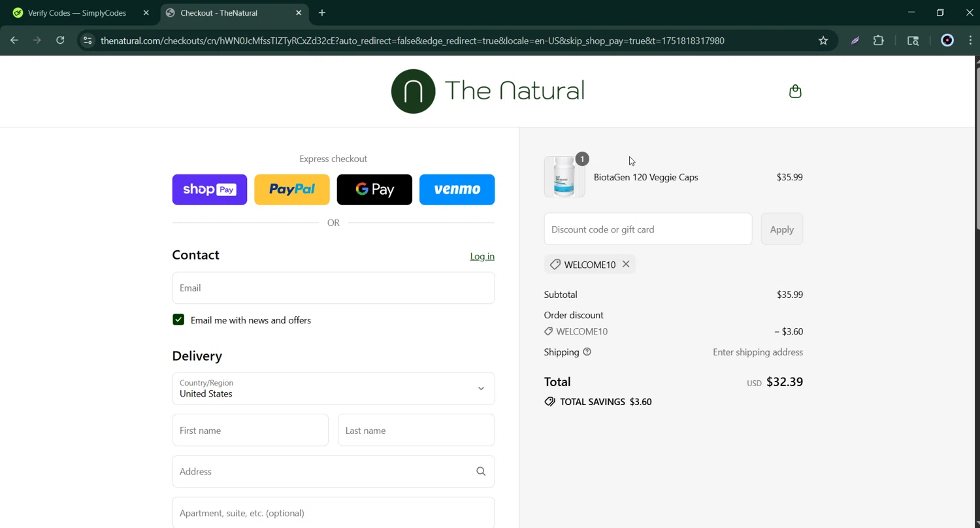Click the Apartment, suite, etc. field
This screenshot has width=980, height=528.
tap(333, 513)
